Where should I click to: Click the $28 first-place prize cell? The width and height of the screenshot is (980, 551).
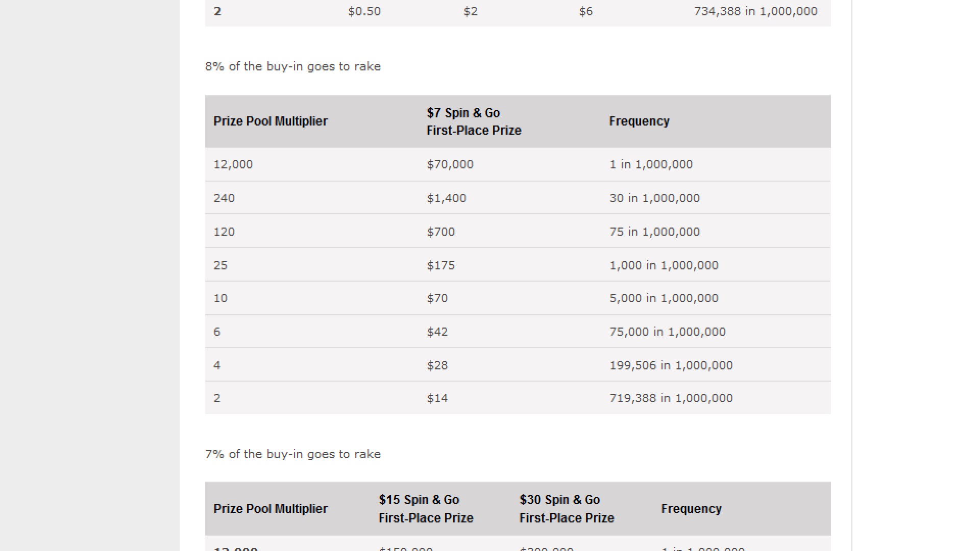[x=437, y=365]
